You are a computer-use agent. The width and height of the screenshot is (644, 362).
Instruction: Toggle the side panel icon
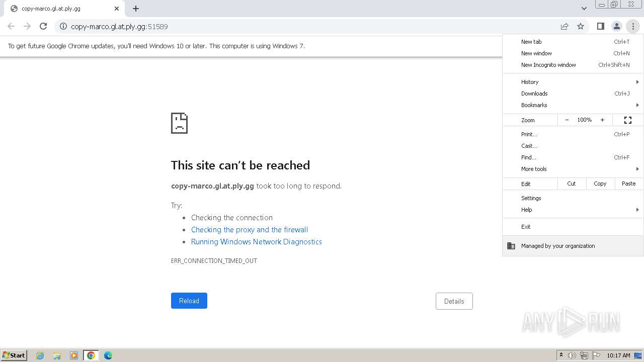click(600, 26)
